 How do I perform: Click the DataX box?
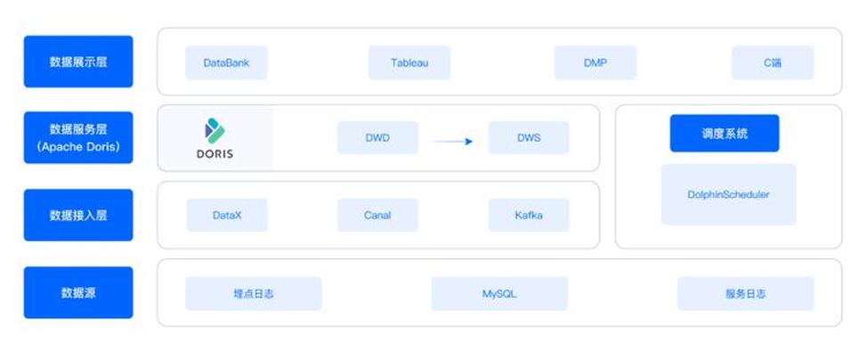[227, 215]
